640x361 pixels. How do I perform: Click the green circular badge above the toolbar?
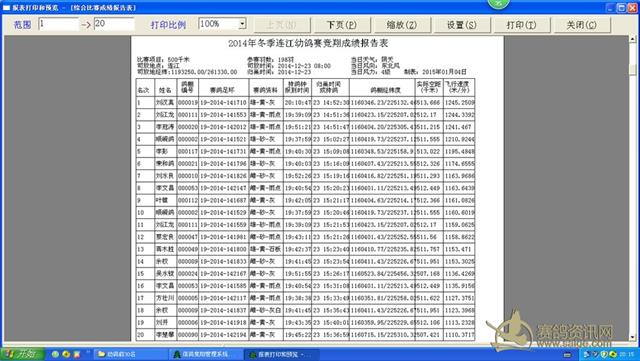tap(498, 4)
